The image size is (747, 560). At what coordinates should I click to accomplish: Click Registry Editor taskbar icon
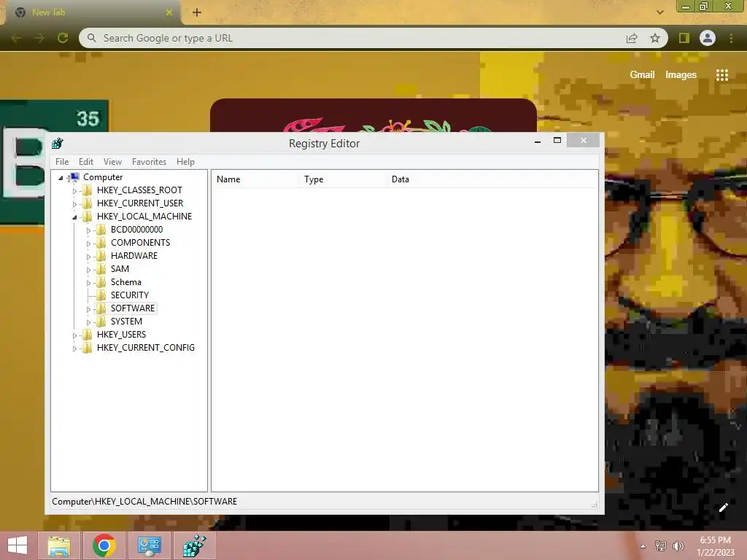click(194, 545)
